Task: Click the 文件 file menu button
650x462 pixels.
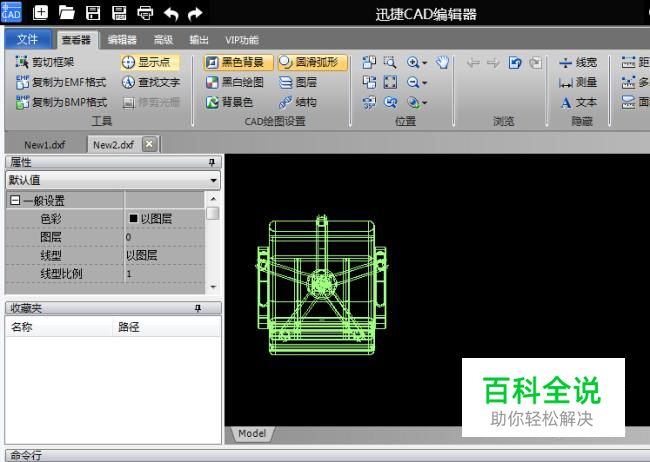Action: (28, 40)
